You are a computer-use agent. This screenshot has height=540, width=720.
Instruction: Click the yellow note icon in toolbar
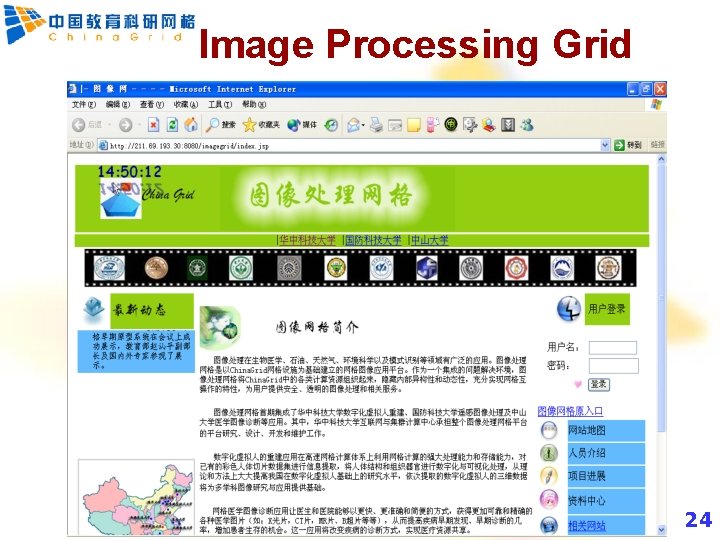tap(414, 125)
